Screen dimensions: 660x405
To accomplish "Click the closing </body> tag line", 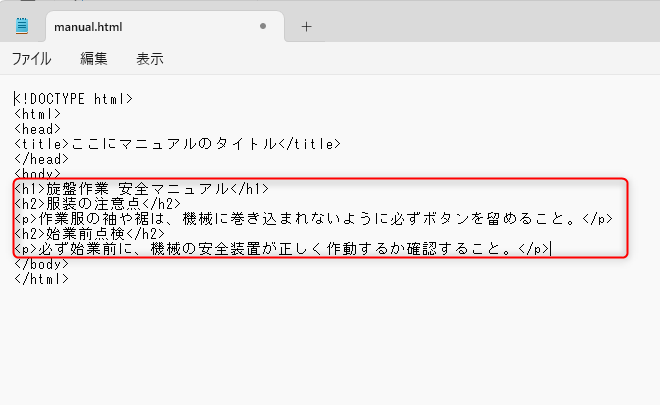I will coord(41,264).
